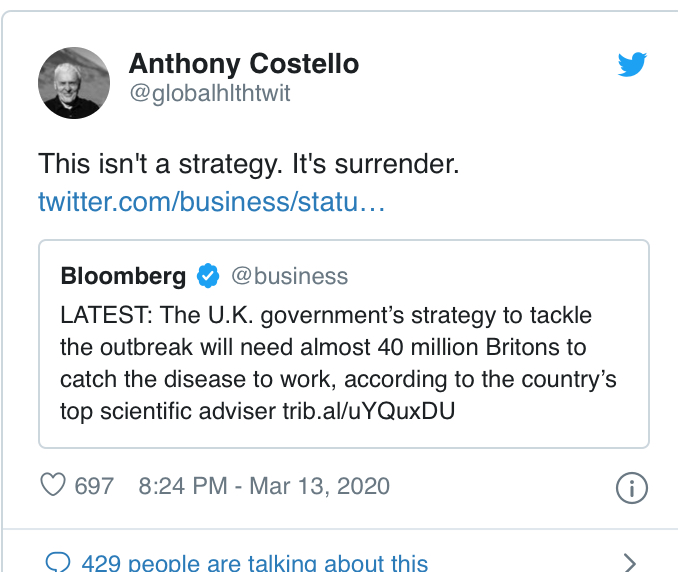Click the reply speech bubble icon
678x572 pixels.
coord(59,562)
